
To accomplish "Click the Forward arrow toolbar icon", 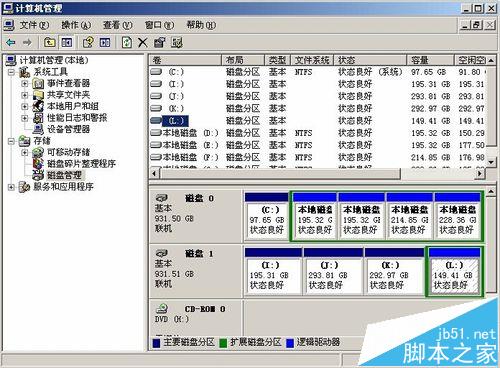I will click(27, 42).
